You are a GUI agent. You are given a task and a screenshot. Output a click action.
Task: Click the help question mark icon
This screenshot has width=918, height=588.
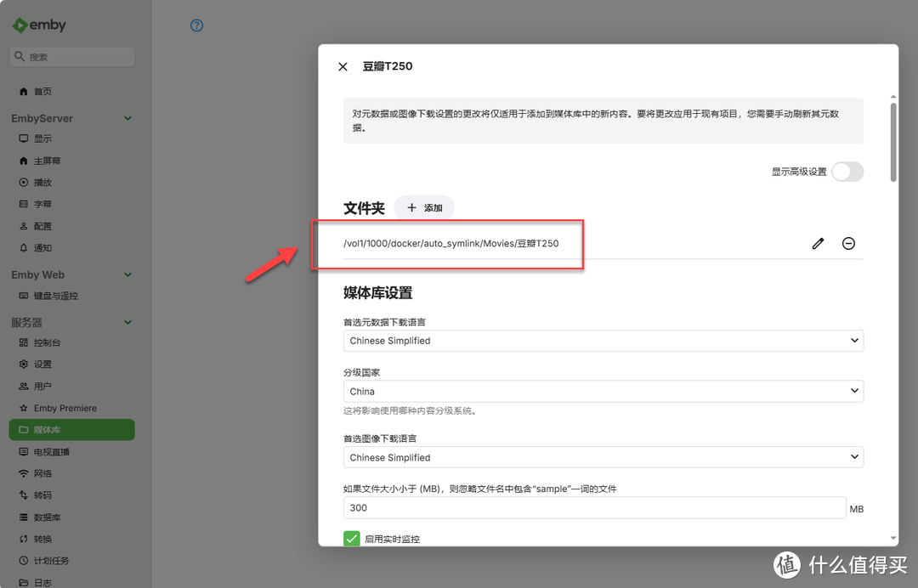point(196,25)
